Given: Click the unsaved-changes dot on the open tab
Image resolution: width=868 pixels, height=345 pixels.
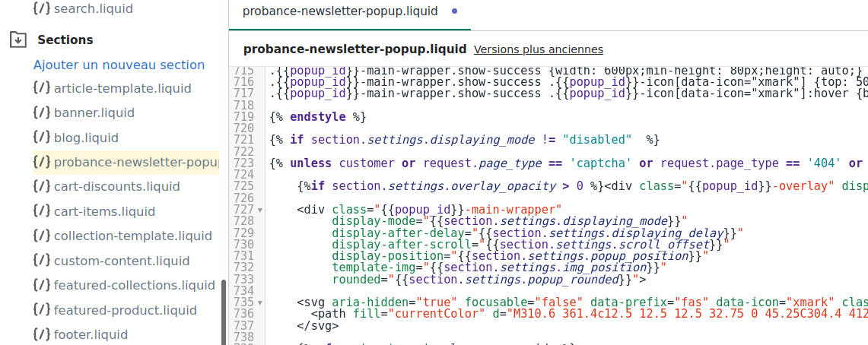Looking at the screenshot, I should 455,11.
